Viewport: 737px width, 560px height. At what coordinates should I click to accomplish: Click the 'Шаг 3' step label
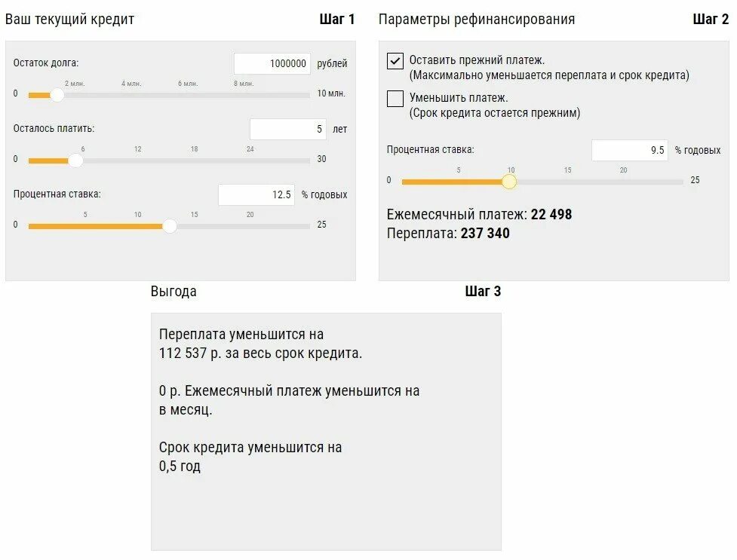[483, 292]
